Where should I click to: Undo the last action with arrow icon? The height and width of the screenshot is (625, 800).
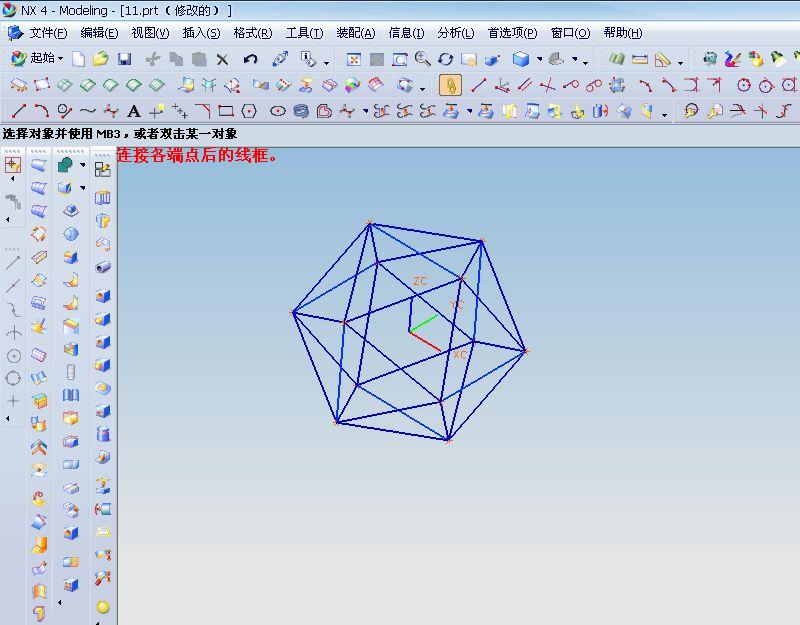click(x=250, y=59)
